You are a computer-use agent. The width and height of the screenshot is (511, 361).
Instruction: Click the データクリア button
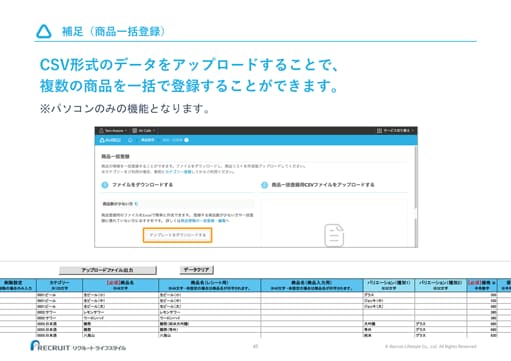tap(197, 270)
